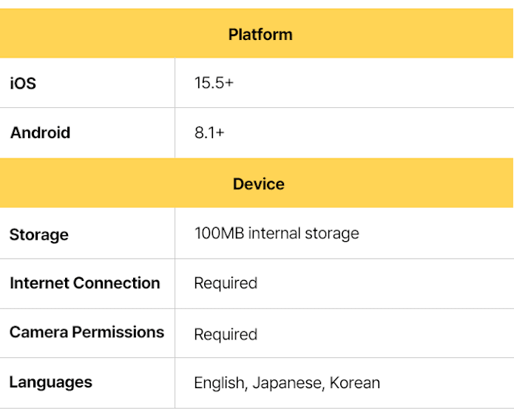Select the 100MB internal storage cell

[x=276, y=234]
